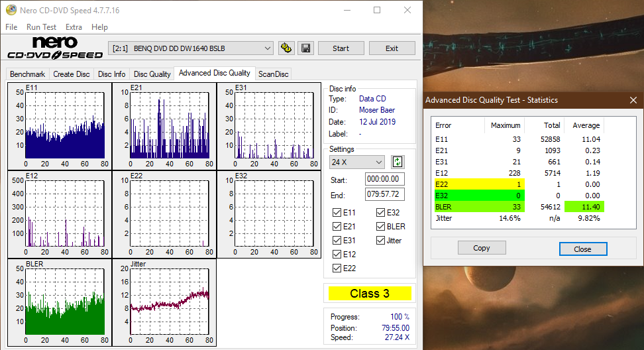Viewport: 644px width, 350px height.
Task: Toggle the E12 checkbox
Action: (x=337, y=255)
